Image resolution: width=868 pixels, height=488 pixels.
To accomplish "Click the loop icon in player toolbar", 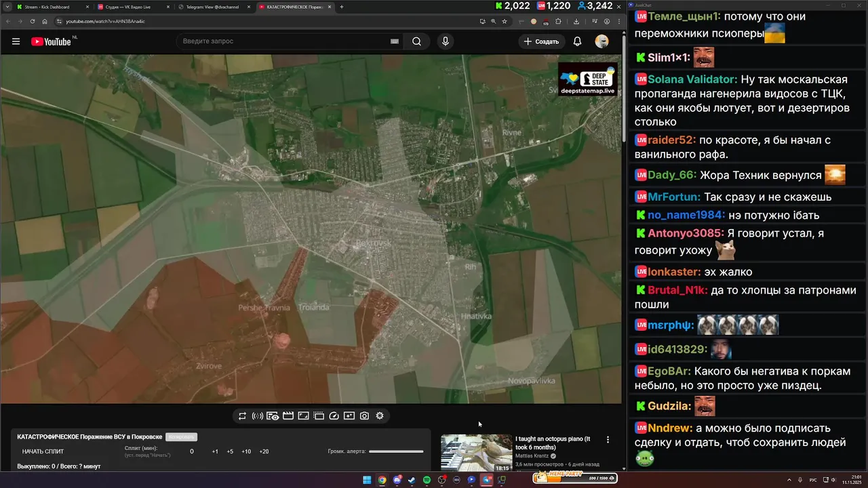I will (x=242, y=415).
